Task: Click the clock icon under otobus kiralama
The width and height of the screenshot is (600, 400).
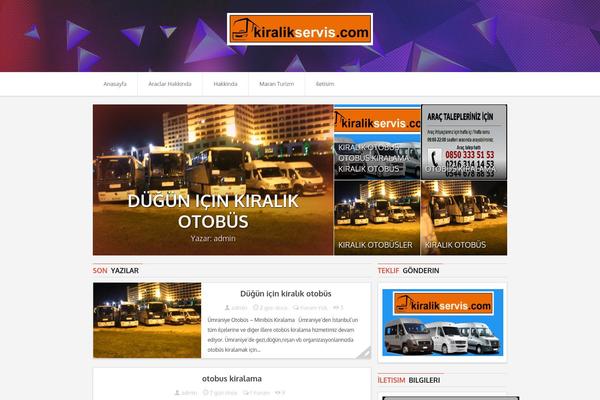Action: pyautogui.click(x=205, y=393)
